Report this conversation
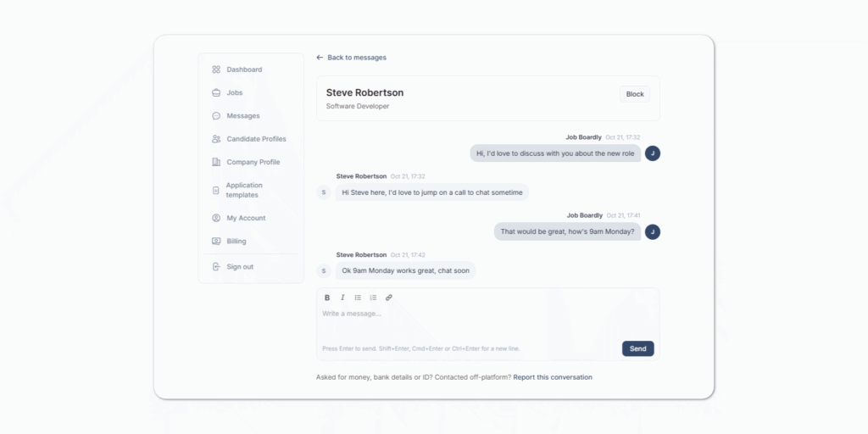Viewport: 868px width, 434px height. pos(553,377)
